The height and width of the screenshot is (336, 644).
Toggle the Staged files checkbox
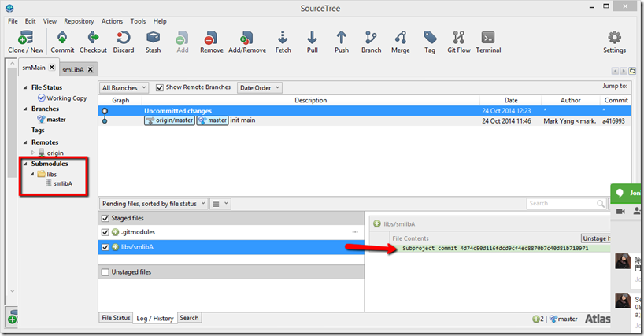pyautogui.click(x=105, y=218)
